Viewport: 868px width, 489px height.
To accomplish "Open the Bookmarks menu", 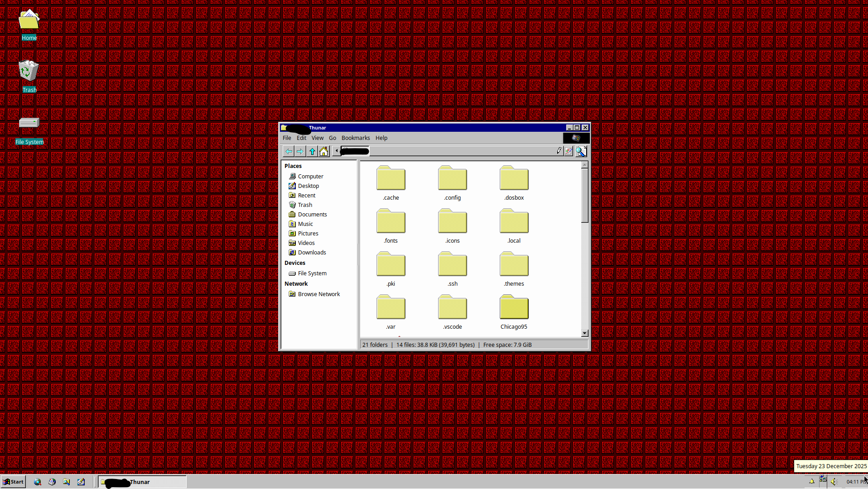I will click(x=356, y=138).
